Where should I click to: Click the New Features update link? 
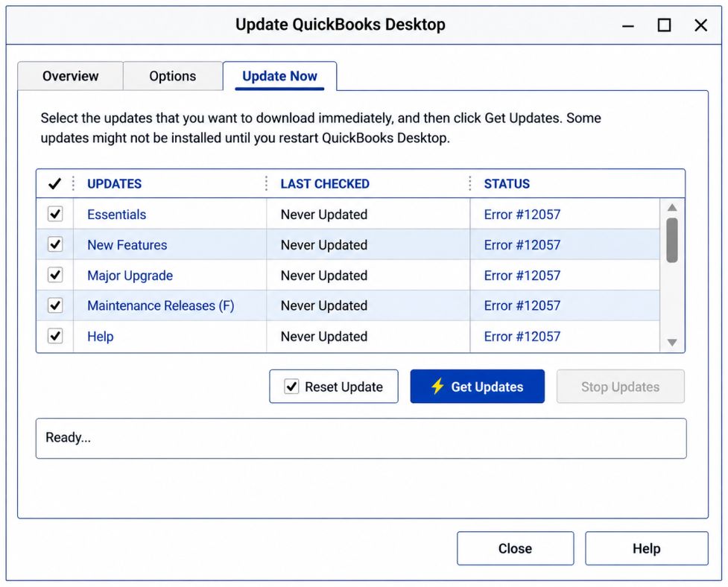click(127, 245)
